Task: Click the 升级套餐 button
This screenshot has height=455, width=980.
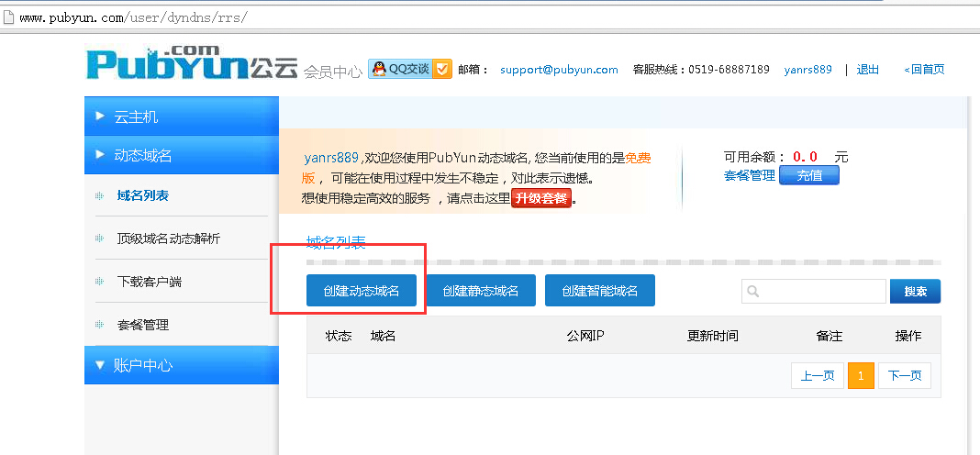Action: coord(541,199)
